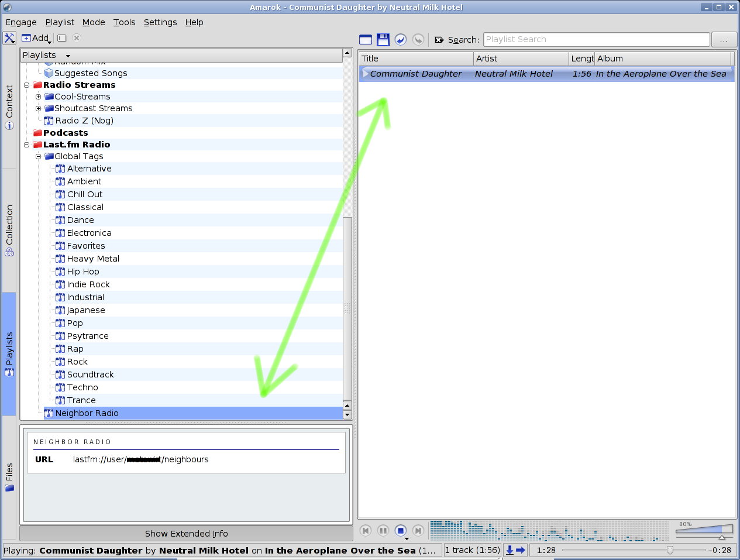The image size is (740, 560).
Task: Click the search filter icon
Action: [439, 40]
